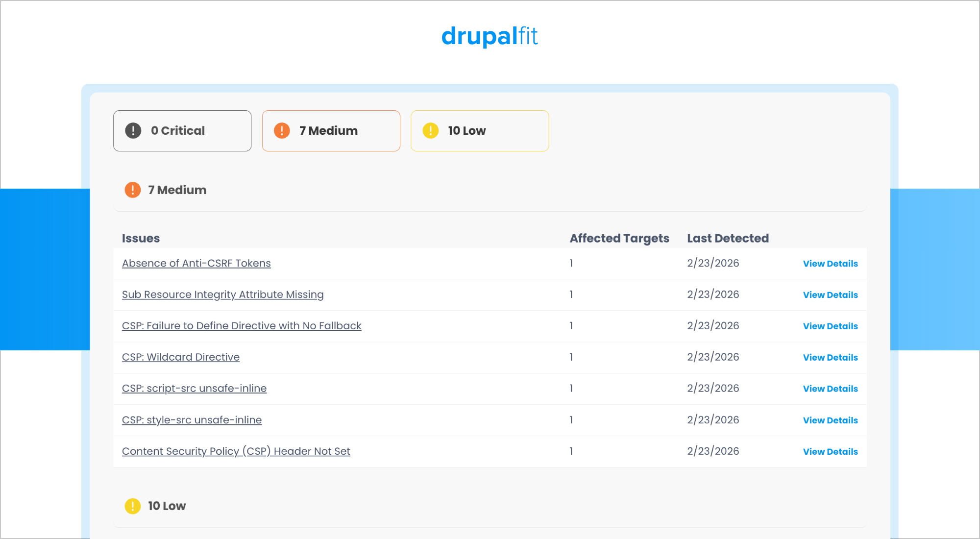980x539 pixels.
Task: Click yellow icon beside 10 Low section heading
Action: [x=133, y=506]
